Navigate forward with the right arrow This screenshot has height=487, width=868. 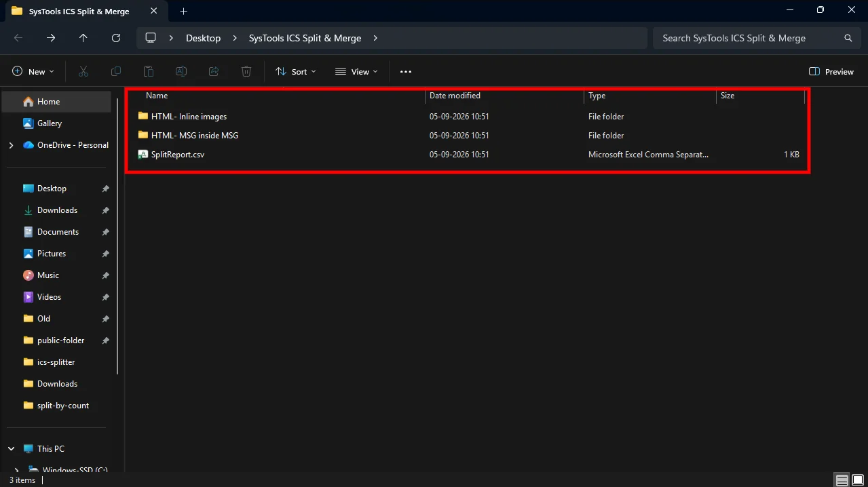(51, 38)
